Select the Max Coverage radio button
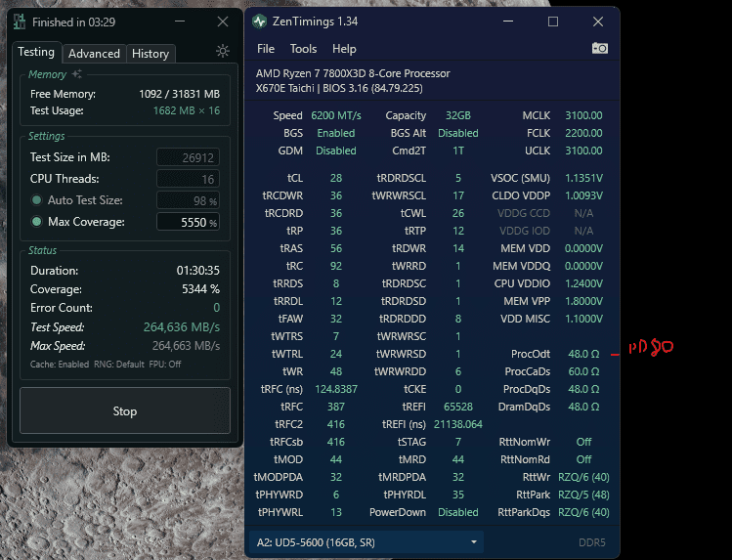 36,222
